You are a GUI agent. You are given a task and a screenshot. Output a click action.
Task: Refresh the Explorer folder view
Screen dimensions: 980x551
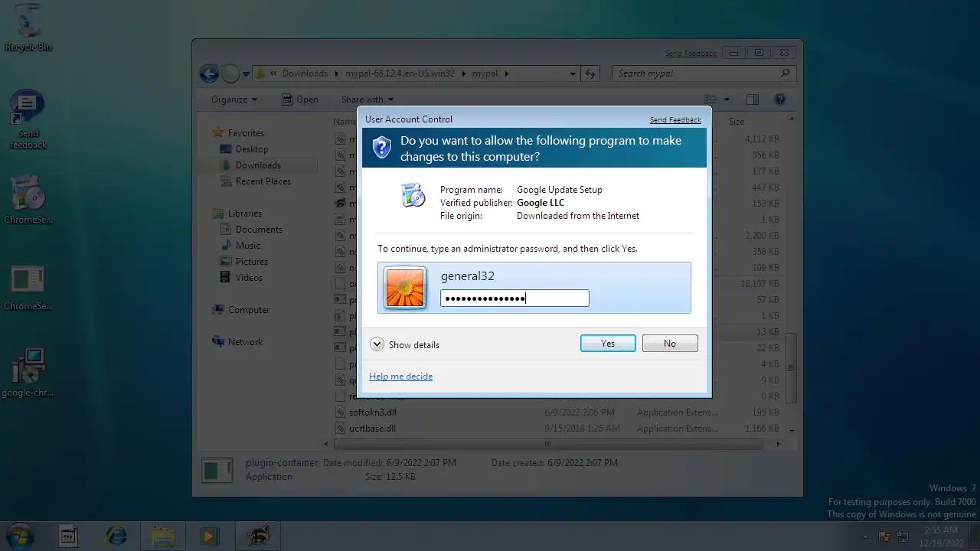(x=590, y=74)
